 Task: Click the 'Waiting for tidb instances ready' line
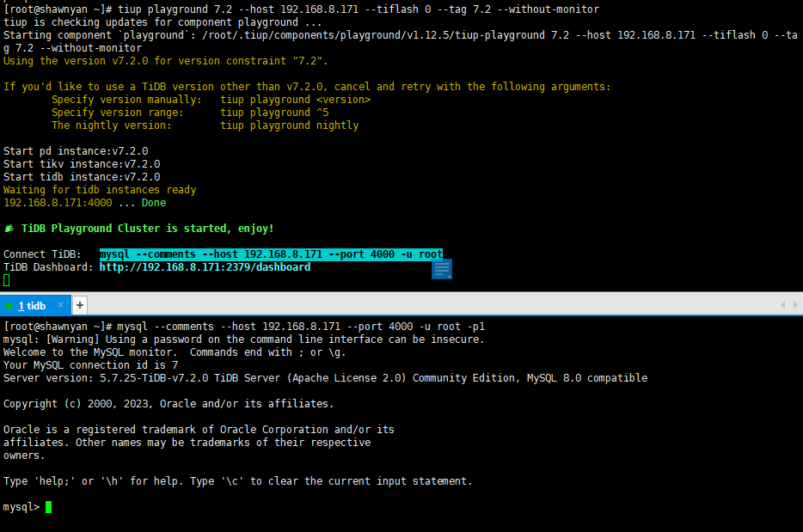pos(100,190)
